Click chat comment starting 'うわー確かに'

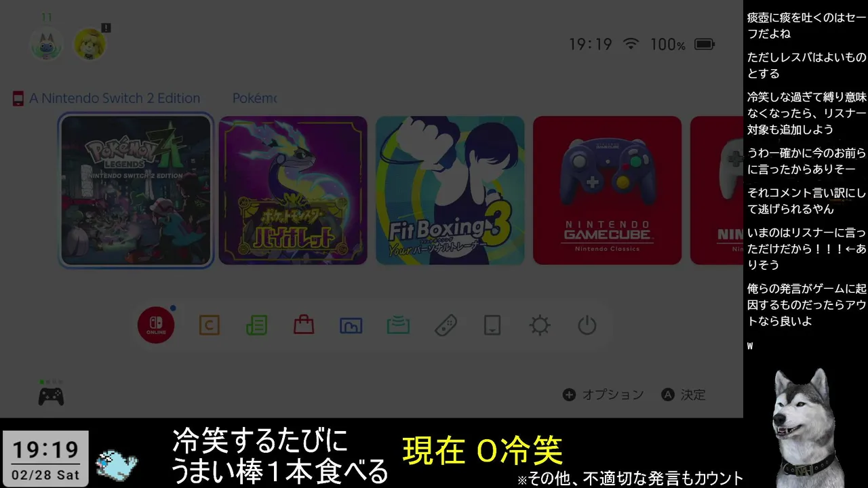pyautogui.click(x=806, y=161)
